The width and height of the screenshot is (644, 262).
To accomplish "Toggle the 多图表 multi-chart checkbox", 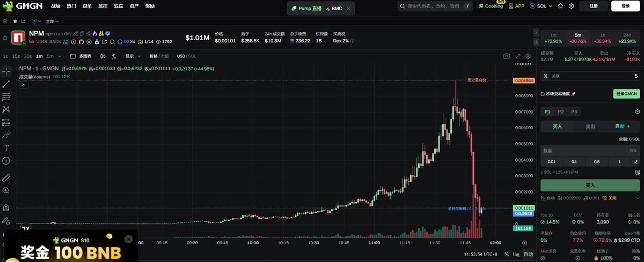I will [74, 56].
